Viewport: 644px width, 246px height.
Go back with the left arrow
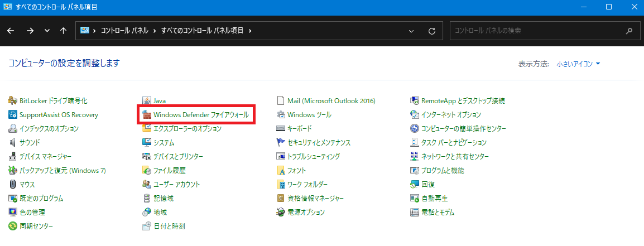11,31
